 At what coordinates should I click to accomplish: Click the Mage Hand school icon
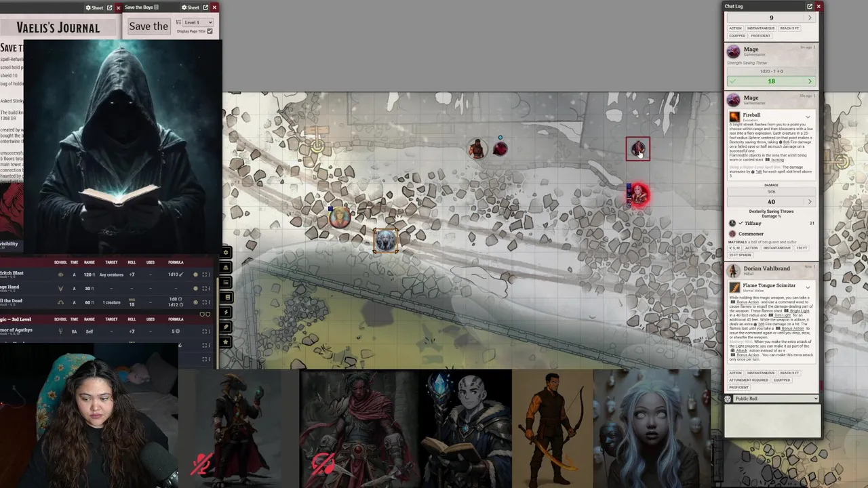pyautogui.click(x=60, y=288)
